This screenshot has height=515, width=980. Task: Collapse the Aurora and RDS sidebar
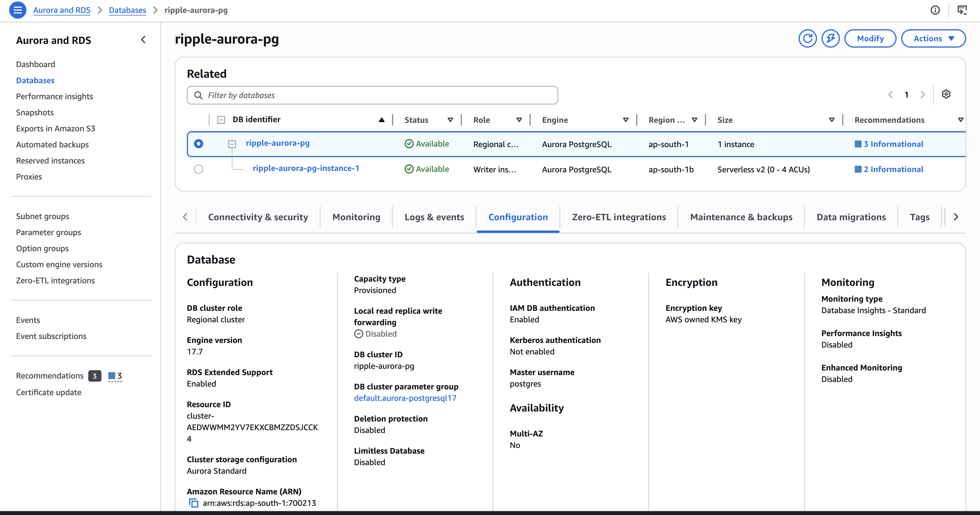(x=144, y=40)
